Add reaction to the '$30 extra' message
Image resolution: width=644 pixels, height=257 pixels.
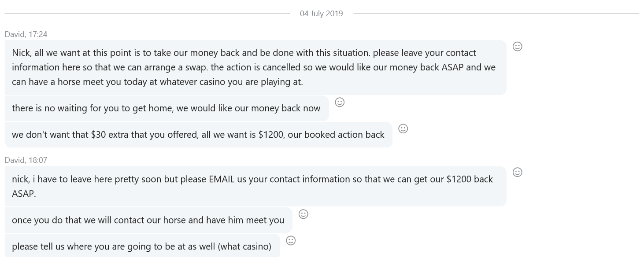(403, 128)
